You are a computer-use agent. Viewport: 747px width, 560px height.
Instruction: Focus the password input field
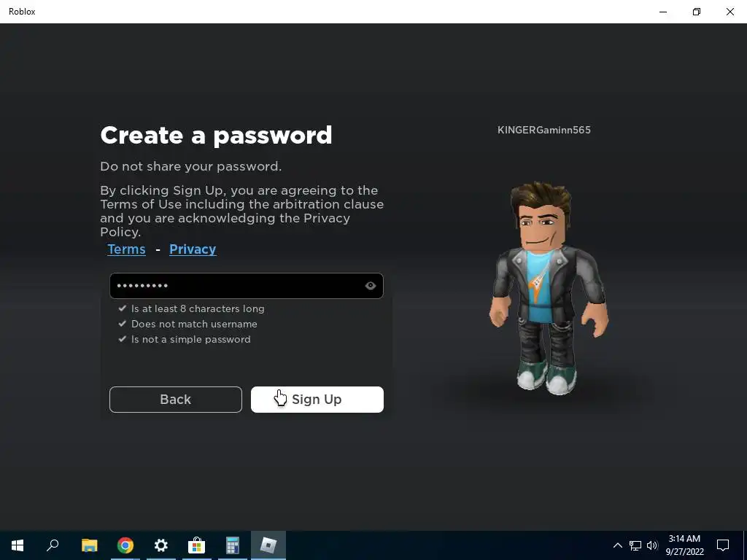247,286
